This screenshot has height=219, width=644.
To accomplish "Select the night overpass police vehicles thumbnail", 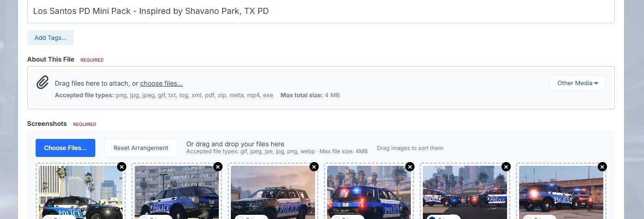I will (x=561, y=192).
